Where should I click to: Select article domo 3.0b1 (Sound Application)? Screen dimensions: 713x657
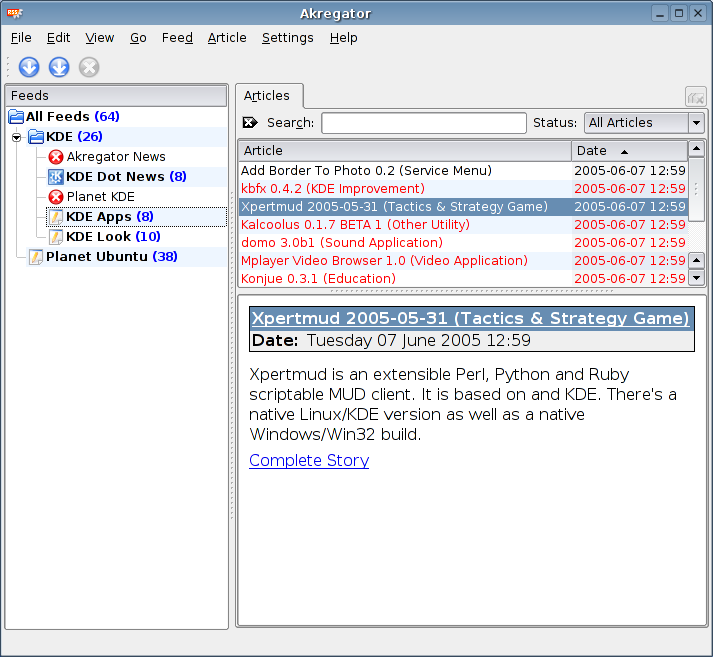[x=463, y=243]
